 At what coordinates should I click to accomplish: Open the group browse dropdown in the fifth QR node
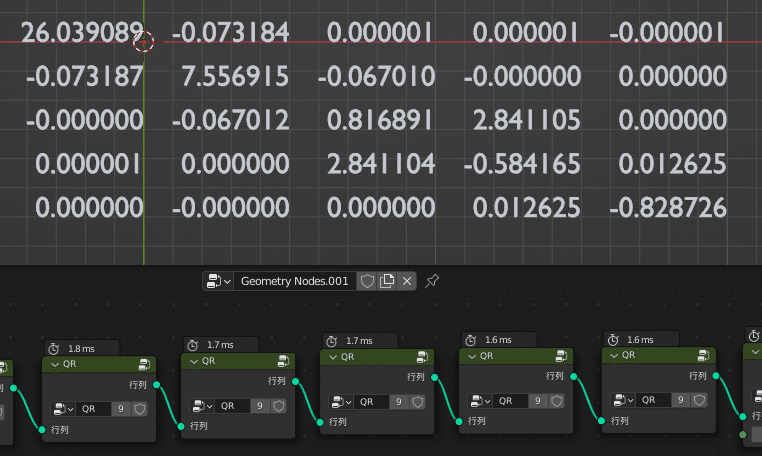(623, 400)
